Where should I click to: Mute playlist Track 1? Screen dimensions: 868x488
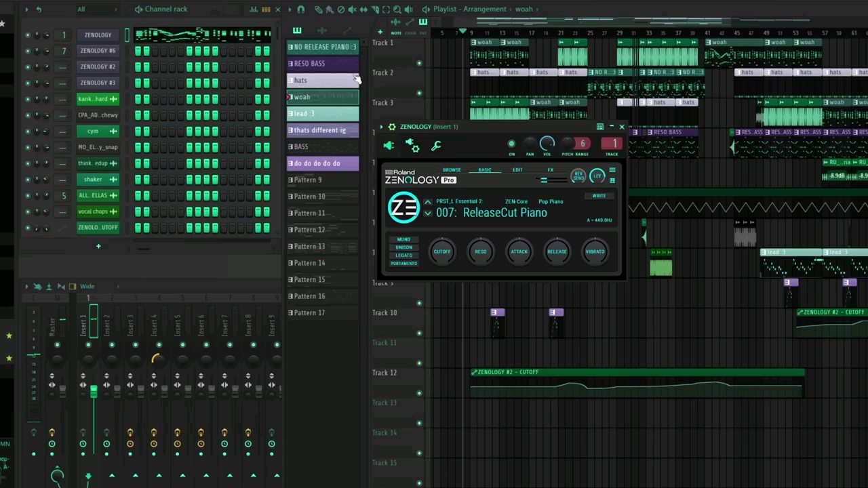pos(419,63)
